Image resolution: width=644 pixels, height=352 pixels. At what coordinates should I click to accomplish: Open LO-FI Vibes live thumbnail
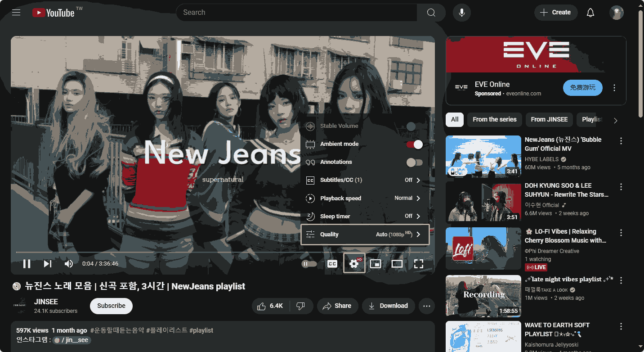point(483,248)
